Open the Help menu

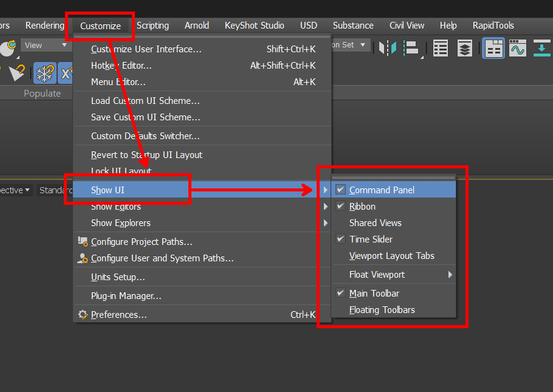coord(448,26)
